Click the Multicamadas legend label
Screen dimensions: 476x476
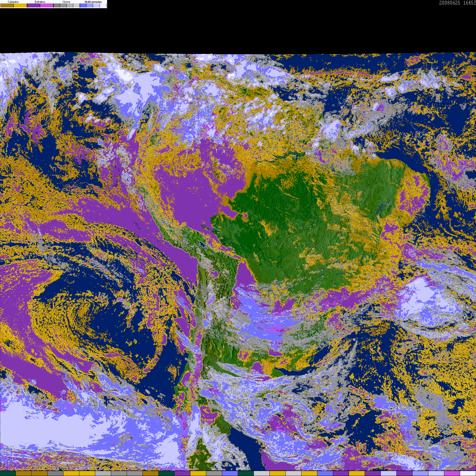pos(93,2)
